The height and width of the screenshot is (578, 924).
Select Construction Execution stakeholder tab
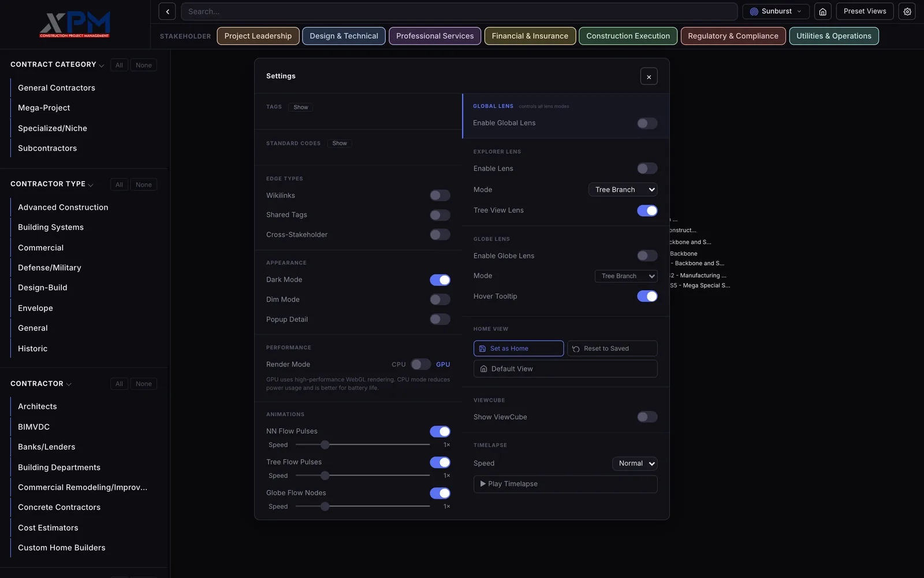(628, 36)
